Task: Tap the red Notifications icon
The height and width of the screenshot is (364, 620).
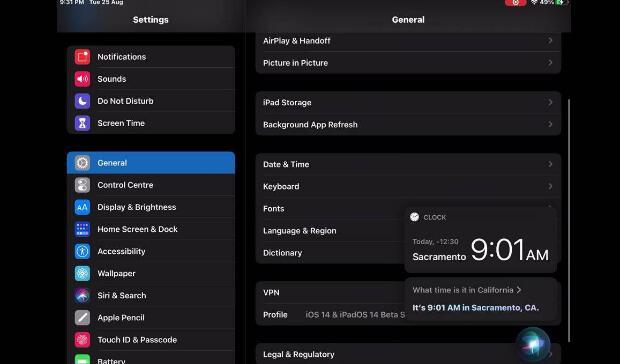Action: 82,57
